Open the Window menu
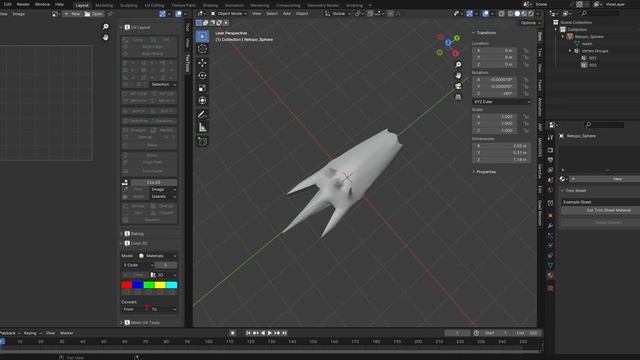The image size is (640, 360). click(x=42, y=4)
